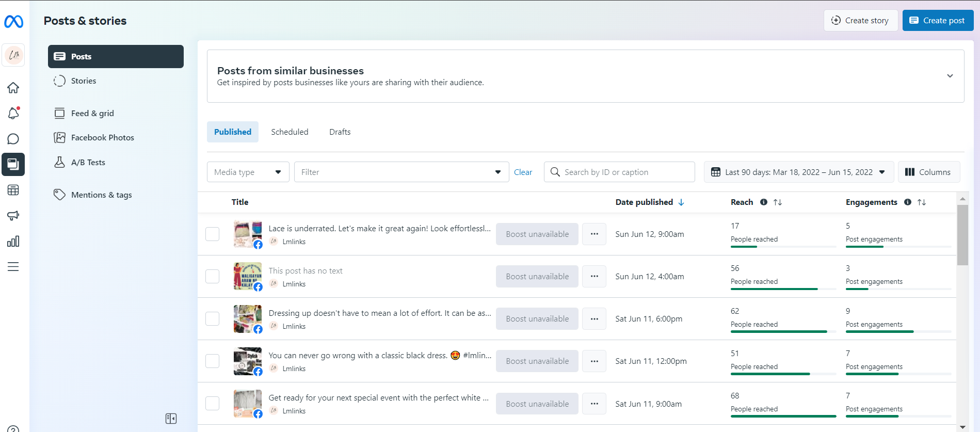This screenshot has width=980, height=432.
Task: Switch to the Drafts tab
Action: tap(340, 132)
